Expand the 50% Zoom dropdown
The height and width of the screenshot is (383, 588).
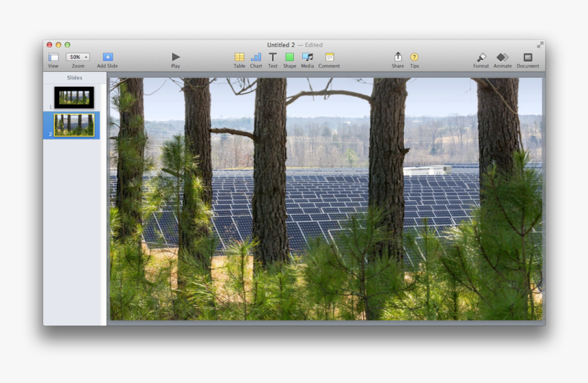(x=78, y=57)
